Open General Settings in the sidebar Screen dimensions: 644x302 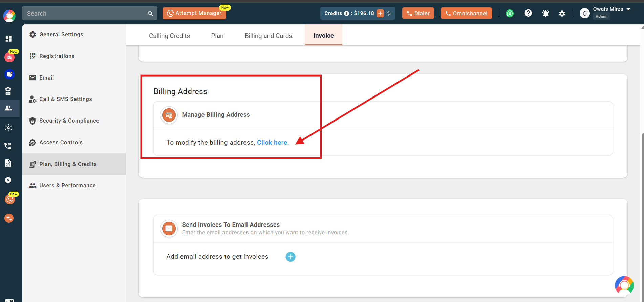74,35
